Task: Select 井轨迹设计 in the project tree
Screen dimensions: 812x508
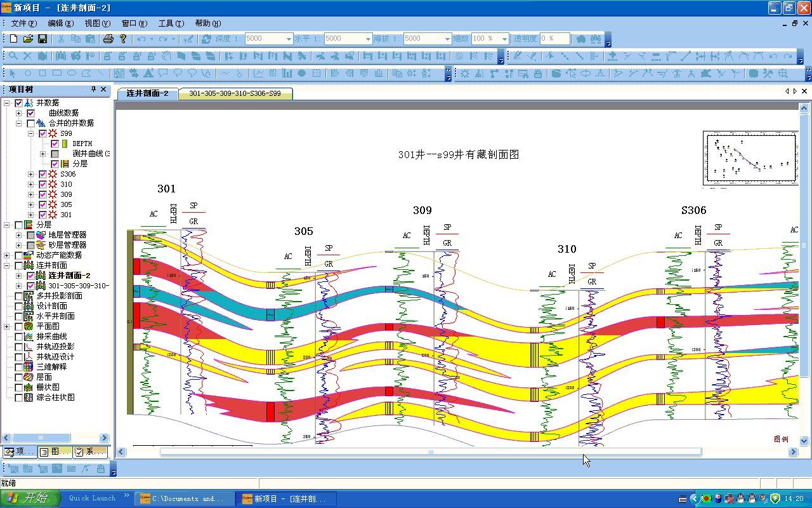Action: 55,357
